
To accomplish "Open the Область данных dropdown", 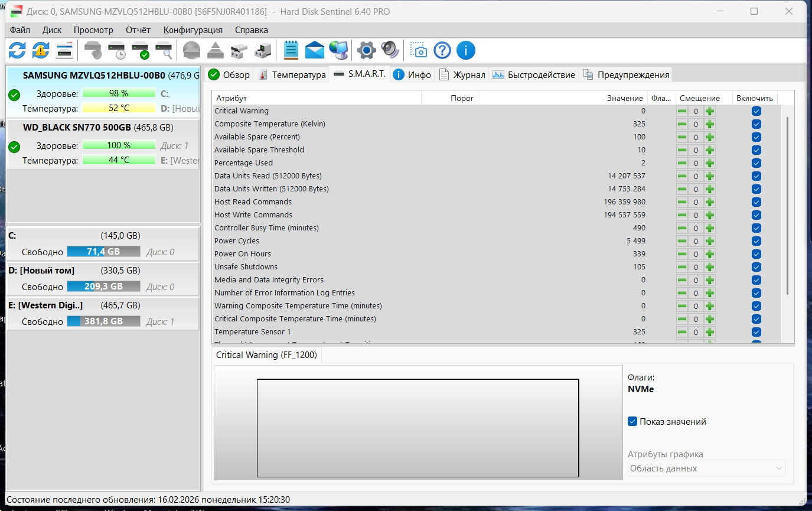I will click(706, 468).
